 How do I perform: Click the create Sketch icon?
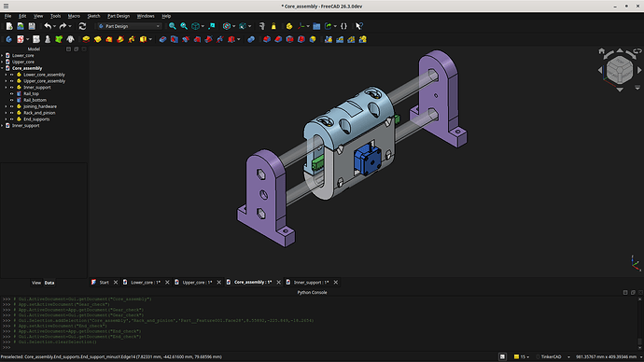pyautogui.click(x=21, y=39)
